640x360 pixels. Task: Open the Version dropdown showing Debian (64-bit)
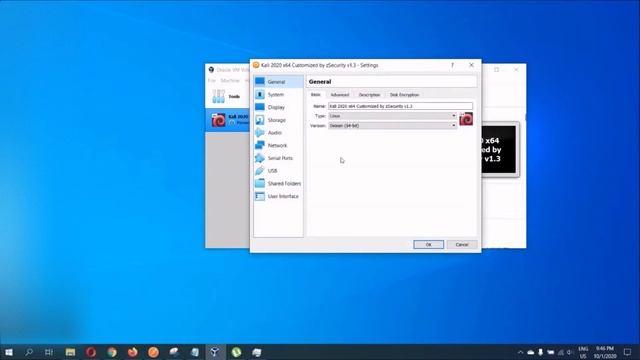click(392, 126)
